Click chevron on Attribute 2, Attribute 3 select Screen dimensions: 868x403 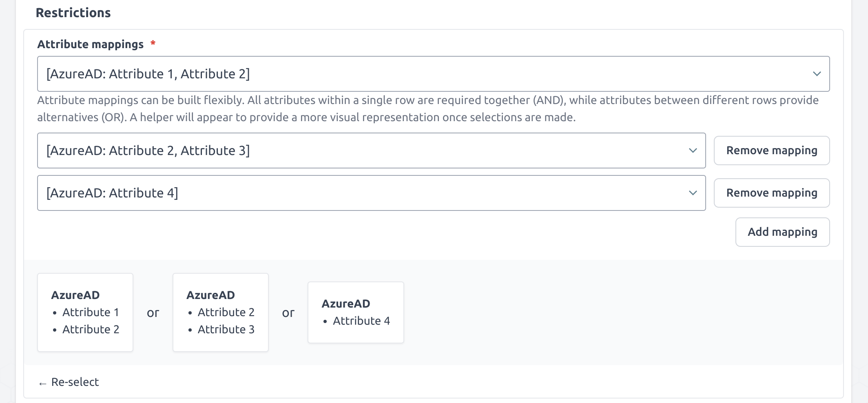point(693,151)
